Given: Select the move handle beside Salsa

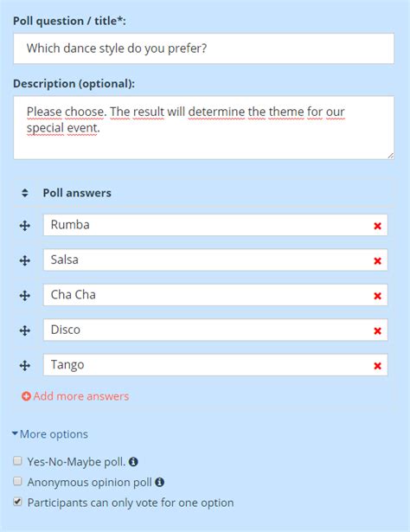Looking at the screenshot, I should pyautogui.click(x=25, y=260).
